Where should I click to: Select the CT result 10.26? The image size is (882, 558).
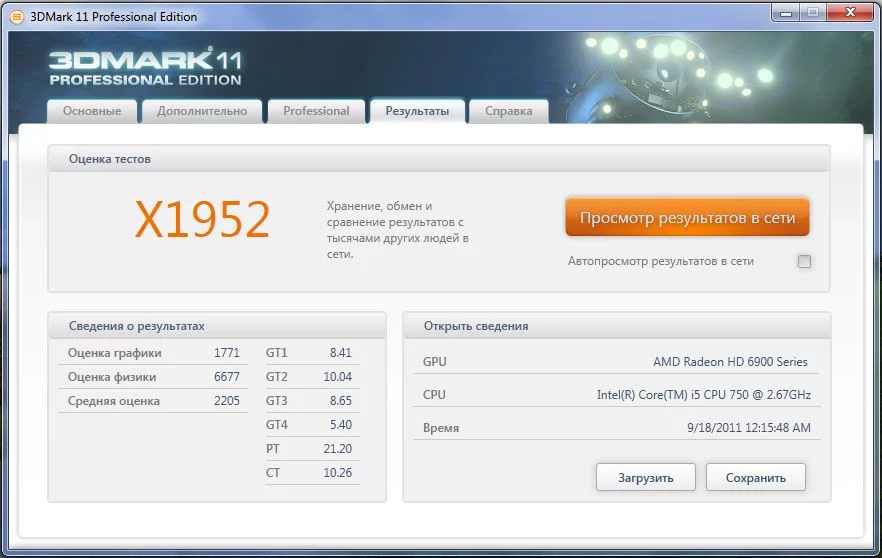pos(338,473)
